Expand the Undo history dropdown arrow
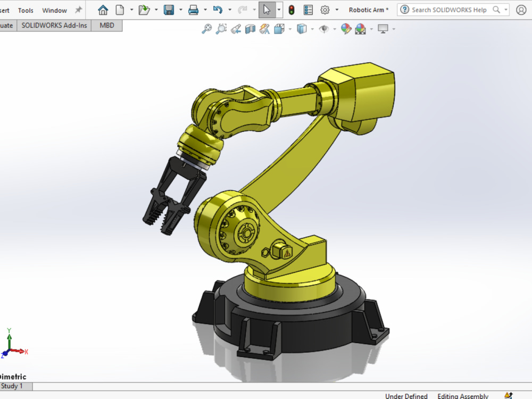The height and width of the screenshot is (399, 532). (230, 10)
